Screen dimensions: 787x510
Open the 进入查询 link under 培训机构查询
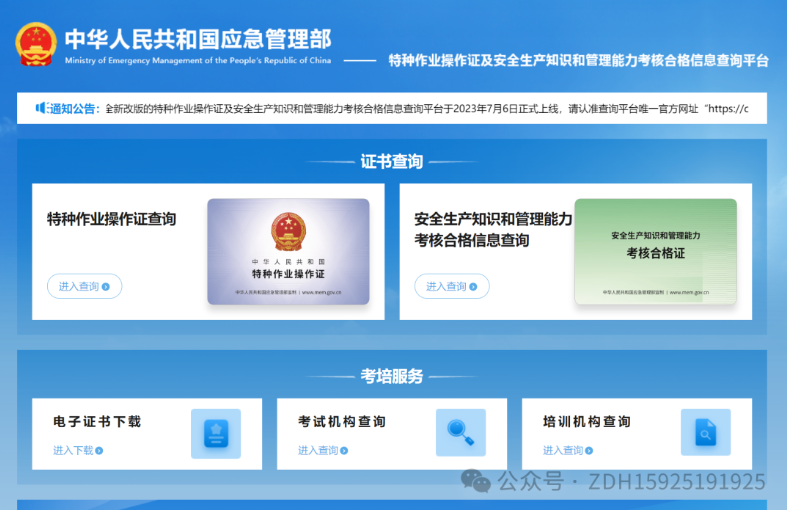pyautogui.click(x=563, y=451)
